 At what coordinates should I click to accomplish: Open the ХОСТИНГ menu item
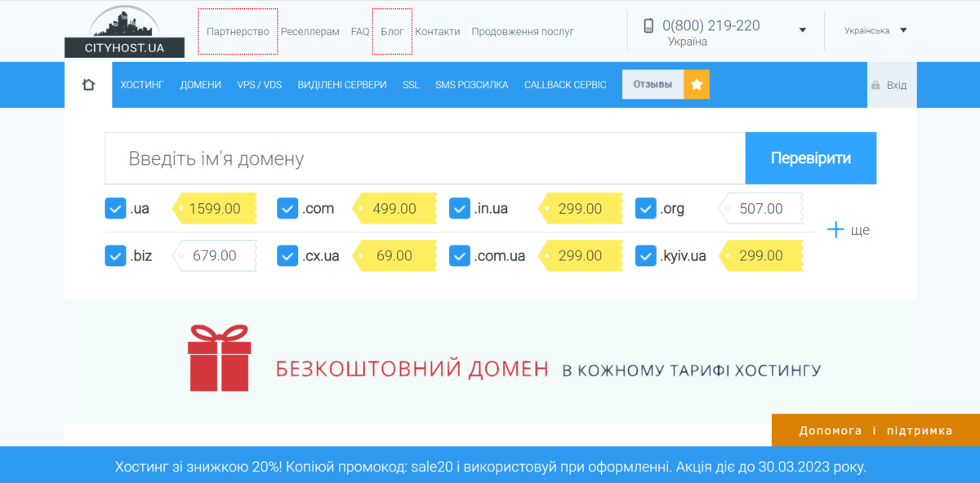point(142,85)
